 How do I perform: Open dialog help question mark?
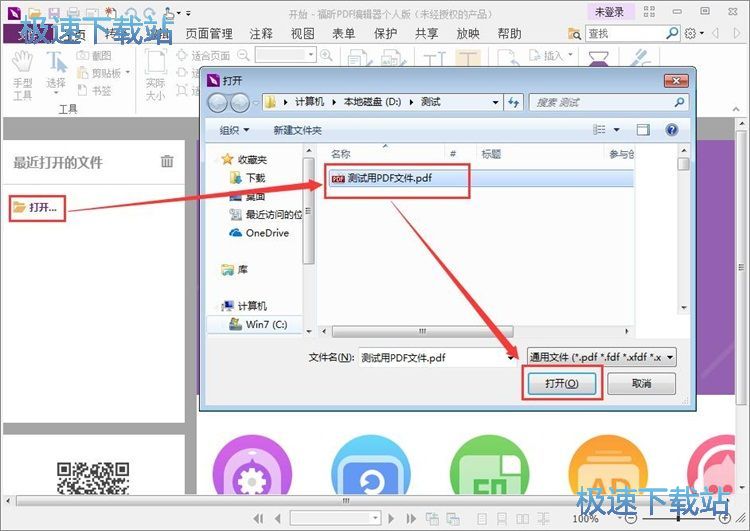(672, 130)
